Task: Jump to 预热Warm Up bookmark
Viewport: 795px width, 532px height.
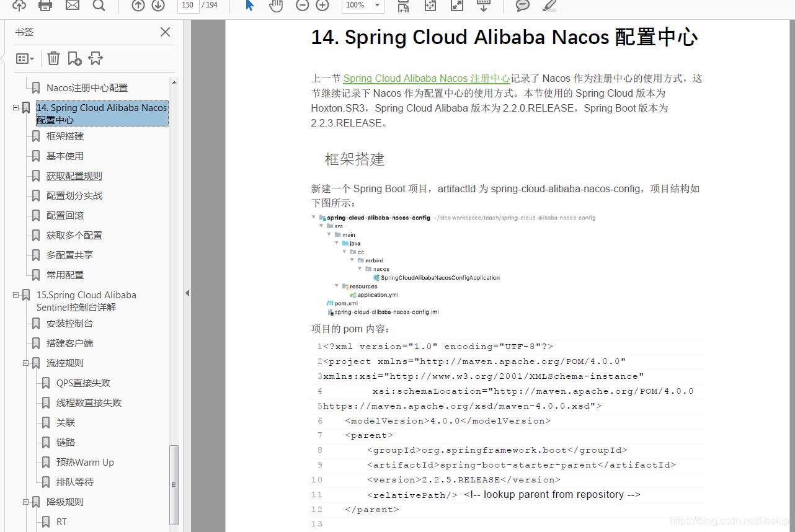Action: (x=85, y=463)
